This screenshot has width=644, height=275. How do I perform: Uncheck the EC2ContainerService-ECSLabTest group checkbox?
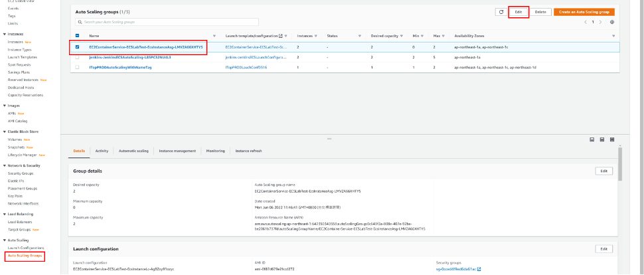[78, 47]
